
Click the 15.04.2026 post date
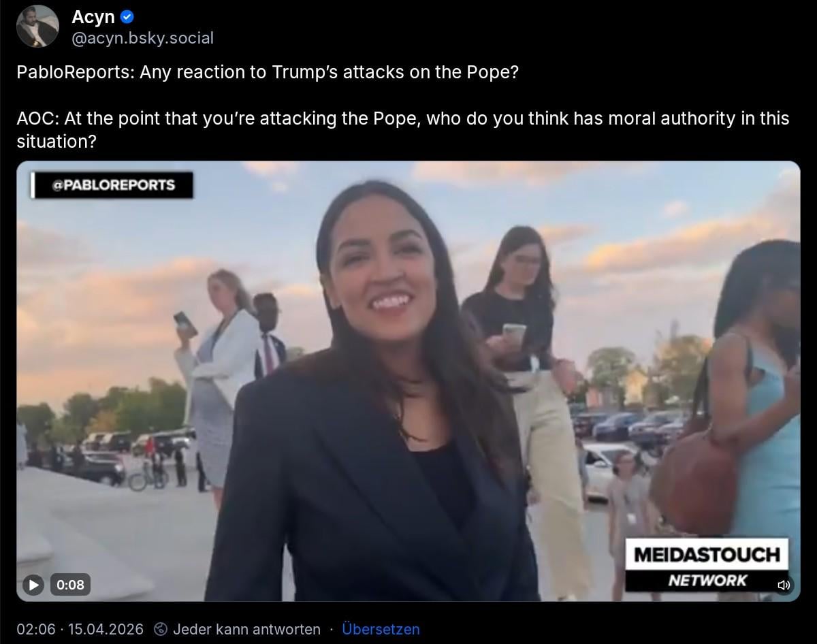[x=106, y=629]
